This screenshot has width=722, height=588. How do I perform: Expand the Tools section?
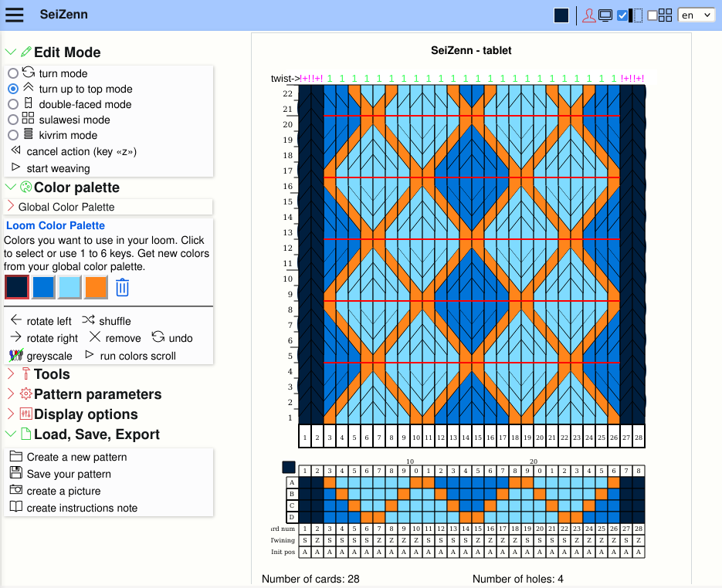(x=11, y=373)
